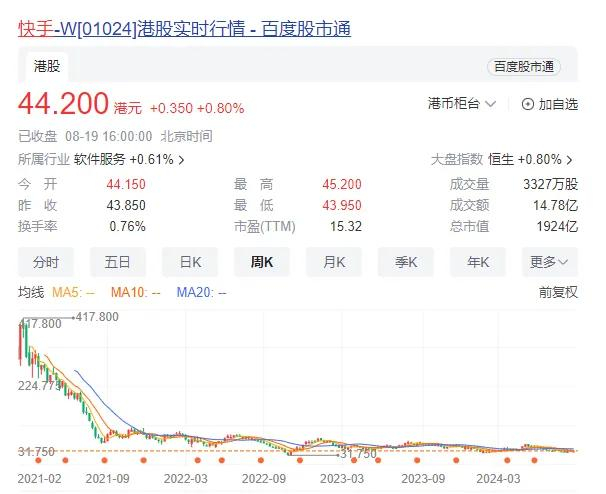
Task: Open the 港币柜台 dropdown
Action: [462, 104]
